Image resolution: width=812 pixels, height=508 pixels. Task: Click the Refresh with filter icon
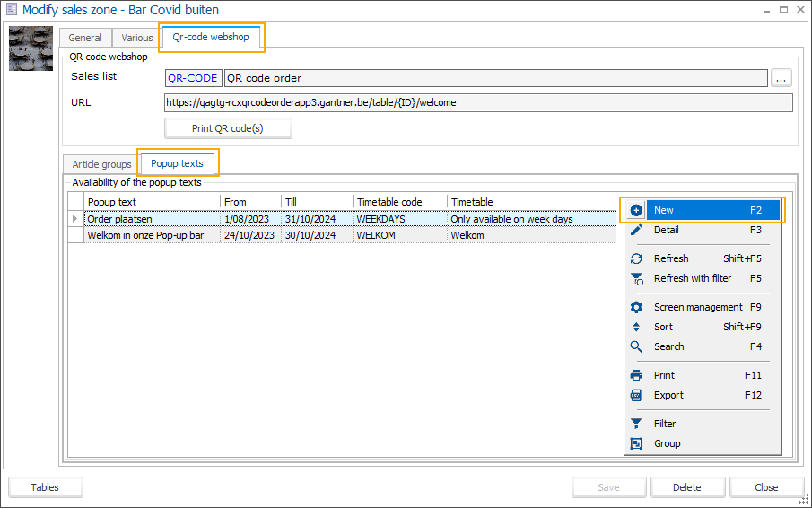[636, 279]
